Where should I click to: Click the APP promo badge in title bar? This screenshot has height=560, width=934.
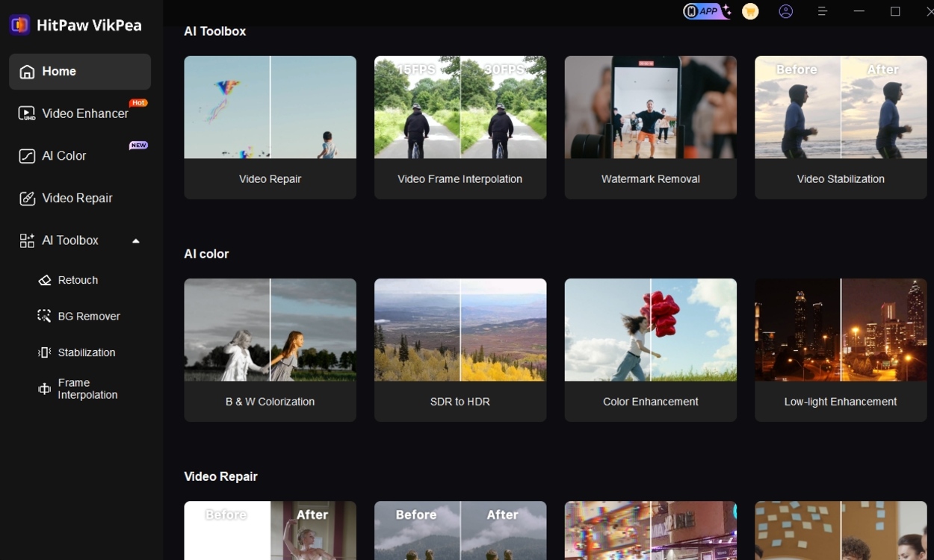(x=706, y=10)
